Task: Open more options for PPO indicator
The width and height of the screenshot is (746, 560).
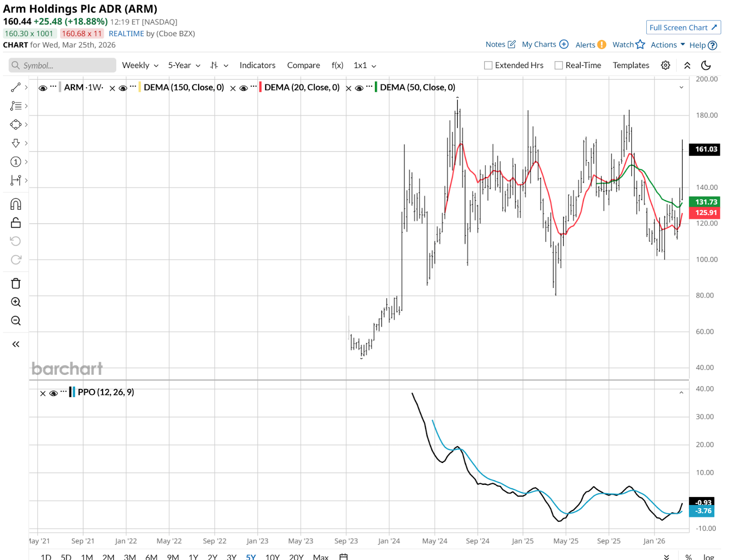Action: (64, 392)
